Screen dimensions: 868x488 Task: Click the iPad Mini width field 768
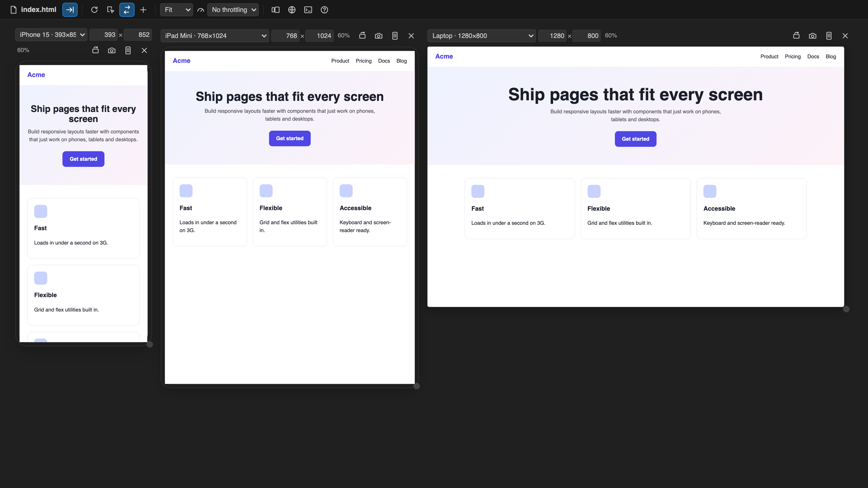(285, 36)
